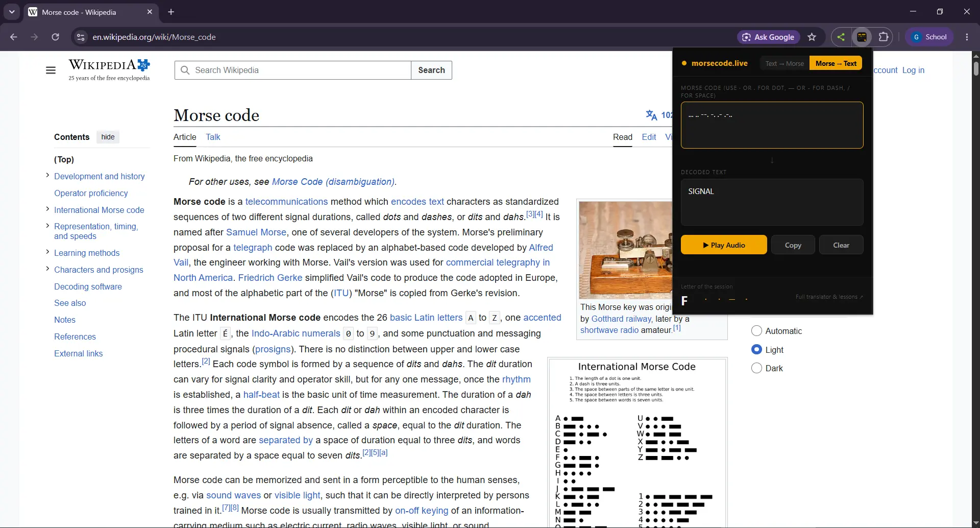Expand International Morse code section
This screenshot has height=528, width=980.
[x=47, y=209]
